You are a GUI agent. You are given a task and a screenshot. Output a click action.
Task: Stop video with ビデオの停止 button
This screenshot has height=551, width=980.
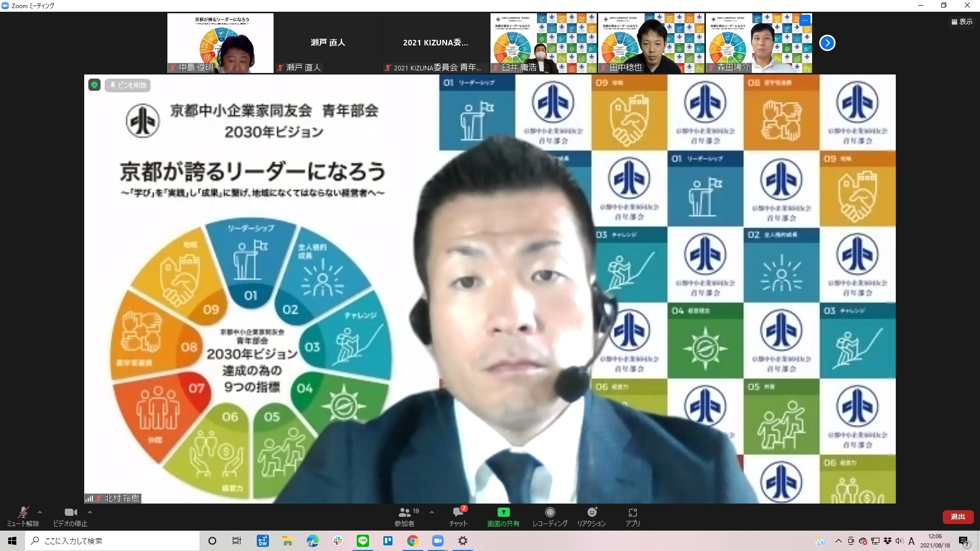pos(70,516)
